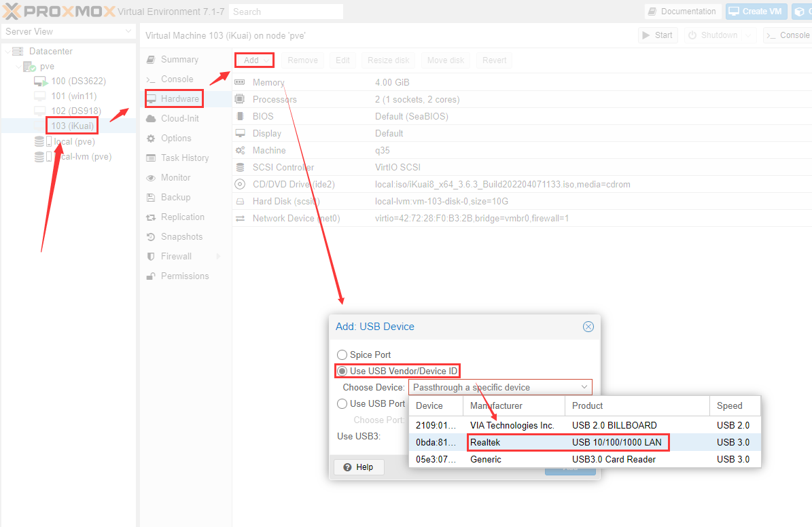Viewport: 812px width, 527px height.
Task: Click the Create VM button
Action: [x=756, y=12]
